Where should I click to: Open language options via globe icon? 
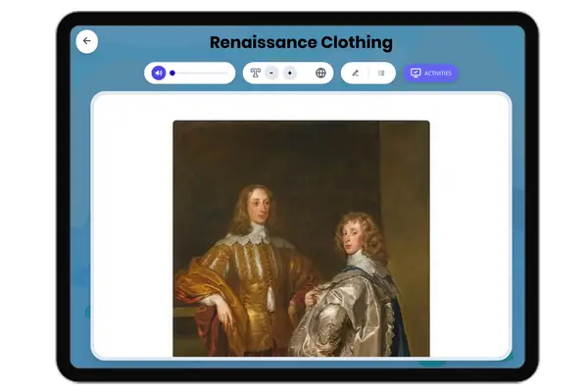click(320, 73)
